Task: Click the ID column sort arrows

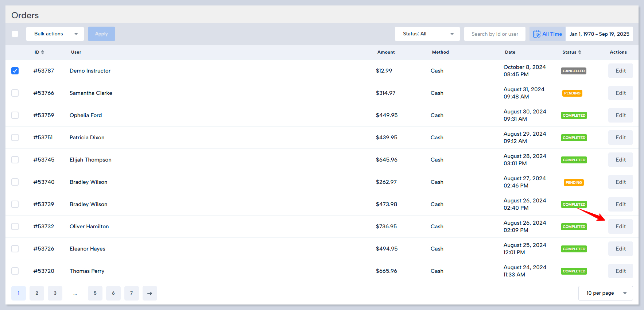Action: click(43, 52)
